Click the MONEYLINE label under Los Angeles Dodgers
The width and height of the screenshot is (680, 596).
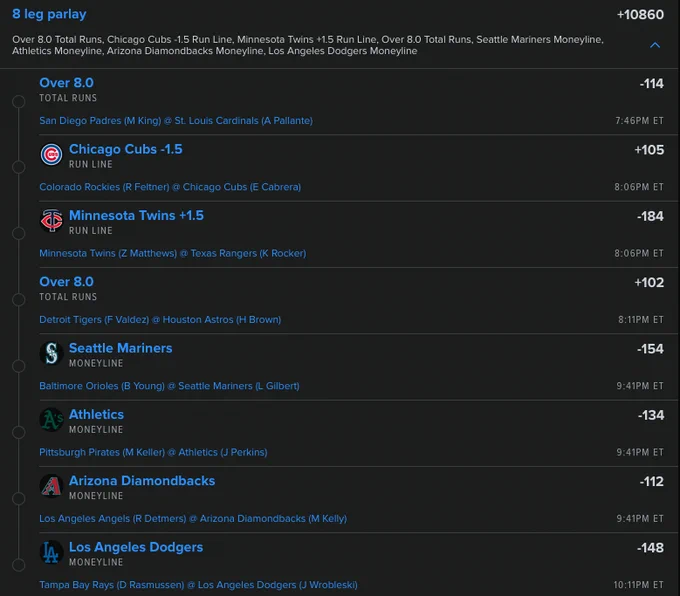pos(96,562)
